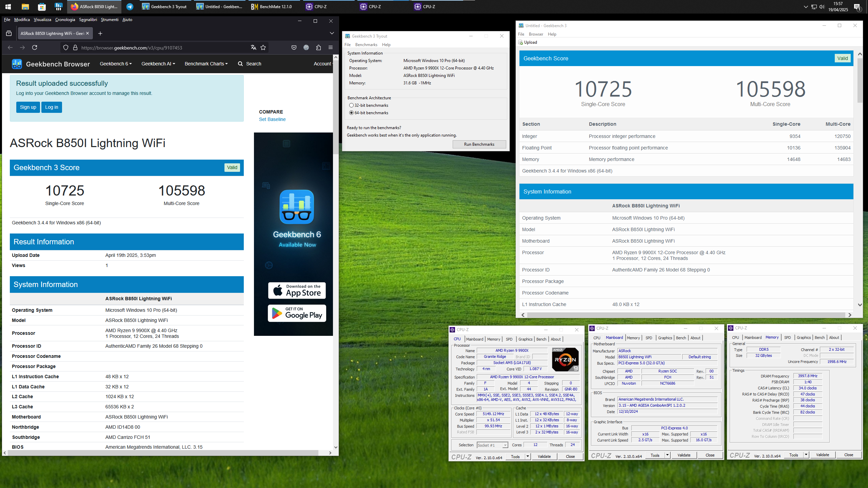This screenshot has height=488, width=868.
Task: Open Tools dropdown arrow in Mainboard CPU-Z window
Action: (x=667, y=455)
